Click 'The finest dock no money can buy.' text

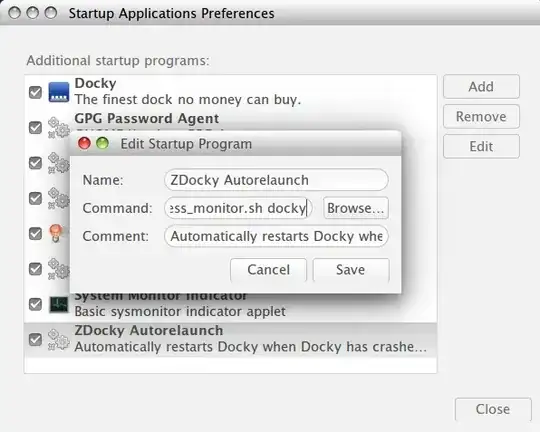[x=188, y=100]
